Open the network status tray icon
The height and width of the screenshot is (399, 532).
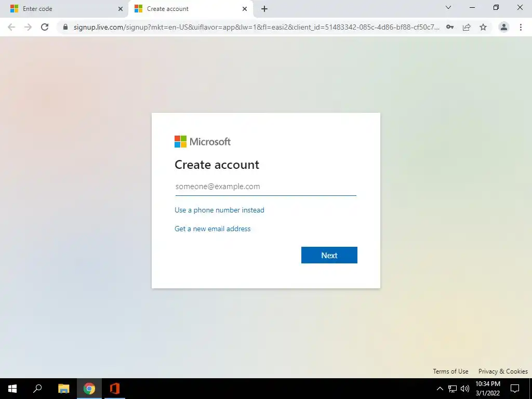(453, 389)
